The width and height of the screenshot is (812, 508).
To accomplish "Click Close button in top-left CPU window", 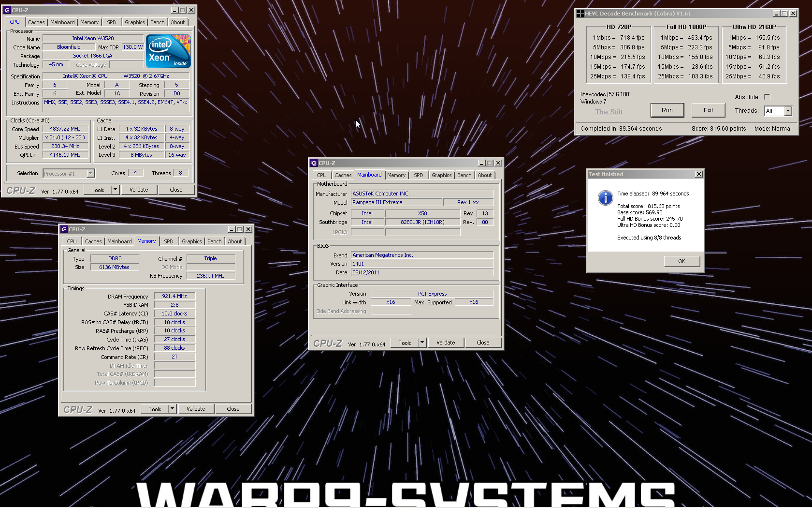I will point(176,190).
